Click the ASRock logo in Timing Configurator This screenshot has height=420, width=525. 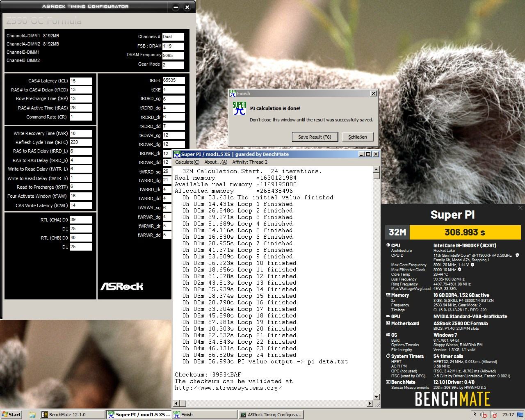(122, 286)
